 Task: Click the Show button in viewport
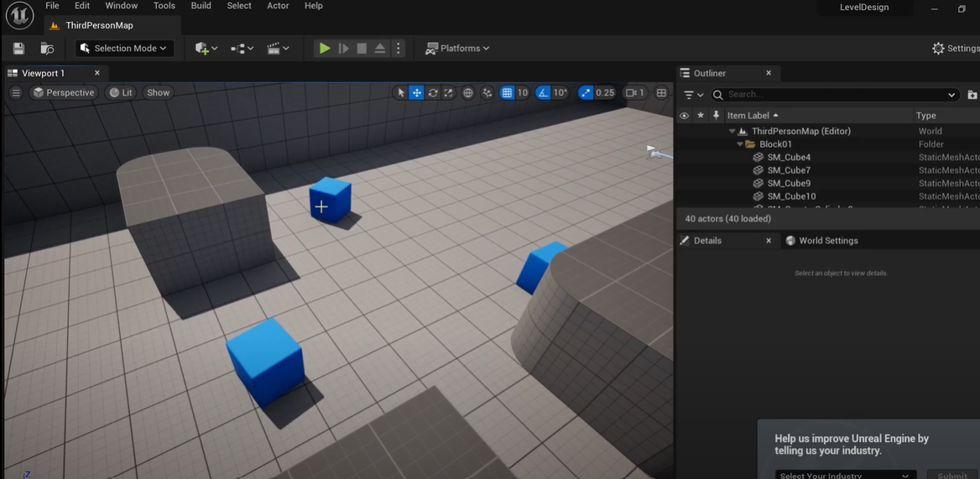tap(158, 93)
